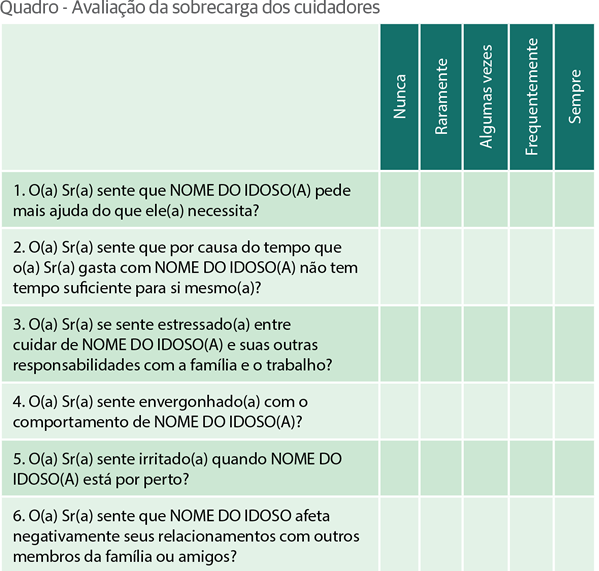Select the Algumas vezes column header
The width and height of the screenshot is (599, 571).
point(486,97)
